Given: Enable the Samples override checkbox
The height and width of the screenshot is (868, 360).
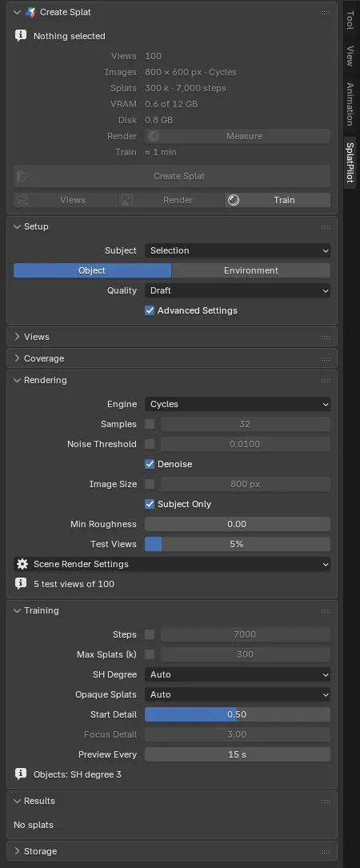Looking at the screenshot, I should click(150, 424).
